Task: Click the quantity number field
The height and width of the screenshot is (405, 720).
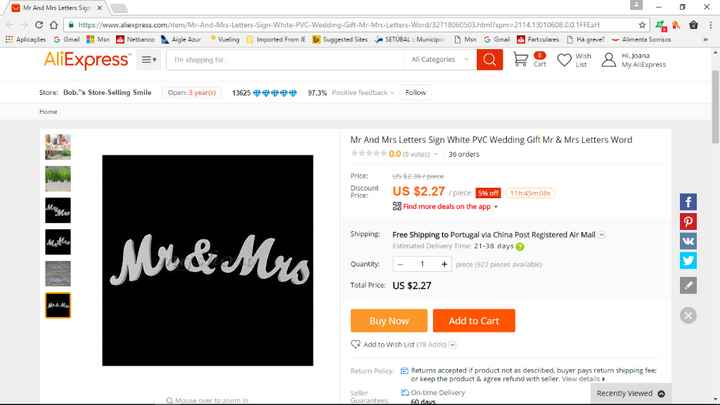Action: point(422,264)
